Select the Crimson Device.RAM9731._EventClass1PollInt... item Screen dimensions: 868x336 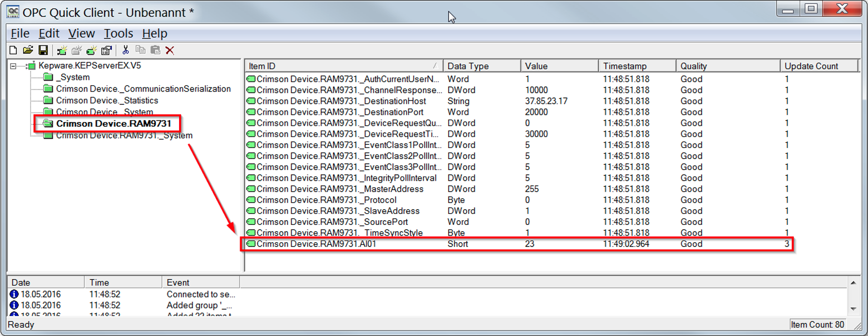[x=349, y=145]
